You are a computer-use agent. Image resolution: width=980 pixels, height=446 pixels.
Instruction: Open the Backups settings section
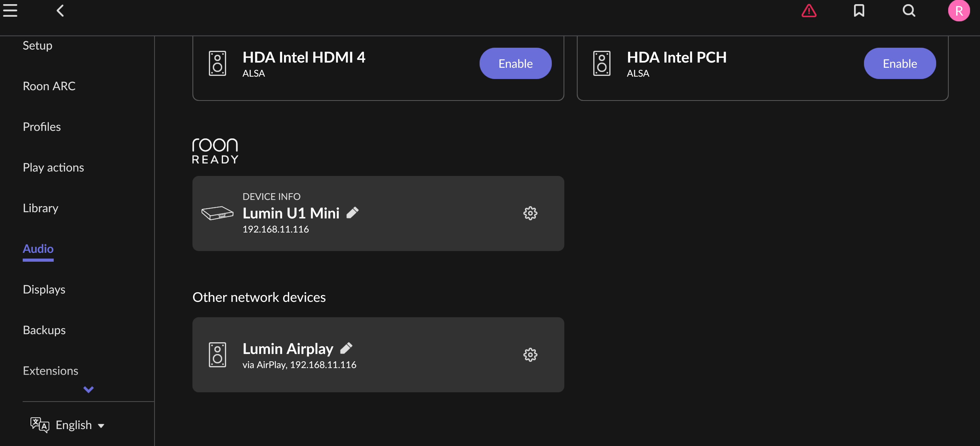point(44,330)
